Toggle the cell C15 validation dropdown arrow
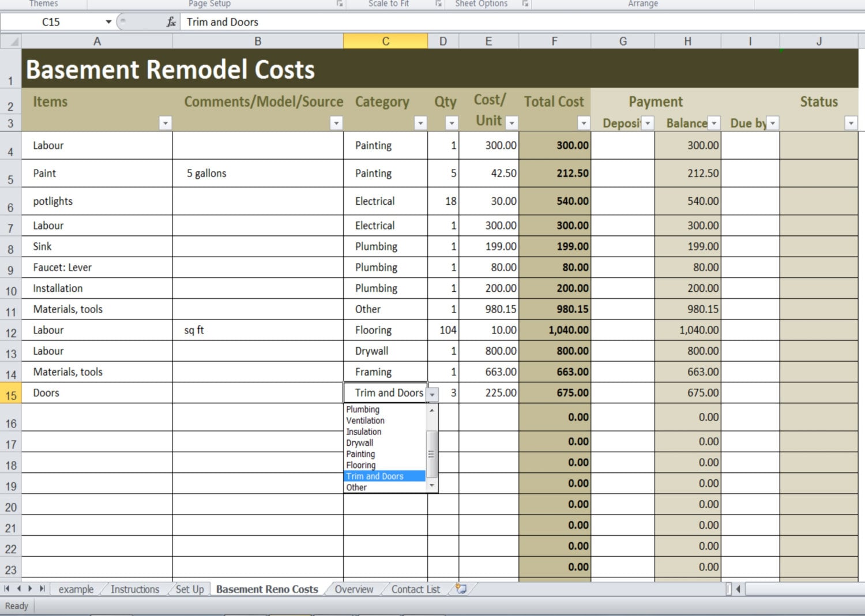This screenshot has width=865, height=616. [432, 394]
